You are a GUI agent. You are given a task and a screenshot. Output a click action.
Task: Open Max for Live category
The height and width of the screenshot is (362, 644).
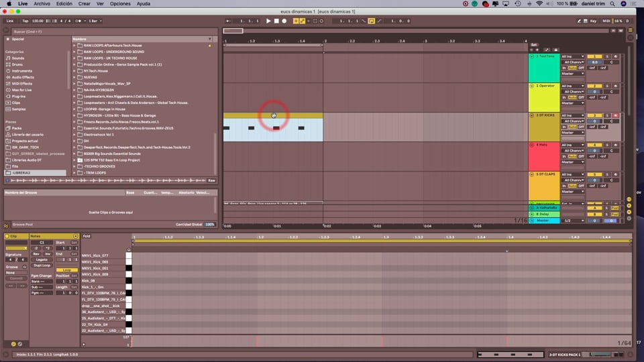pyautogui.click(x=21, y=90)
